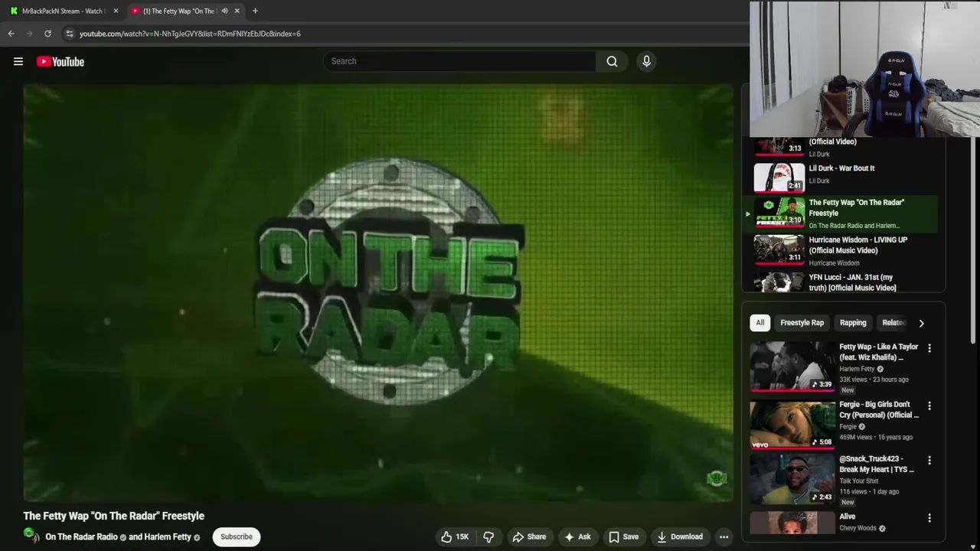Open the YouTube hamburger guide menu
The width and height of the screenshot is (980, 551).
coord(18,62)
